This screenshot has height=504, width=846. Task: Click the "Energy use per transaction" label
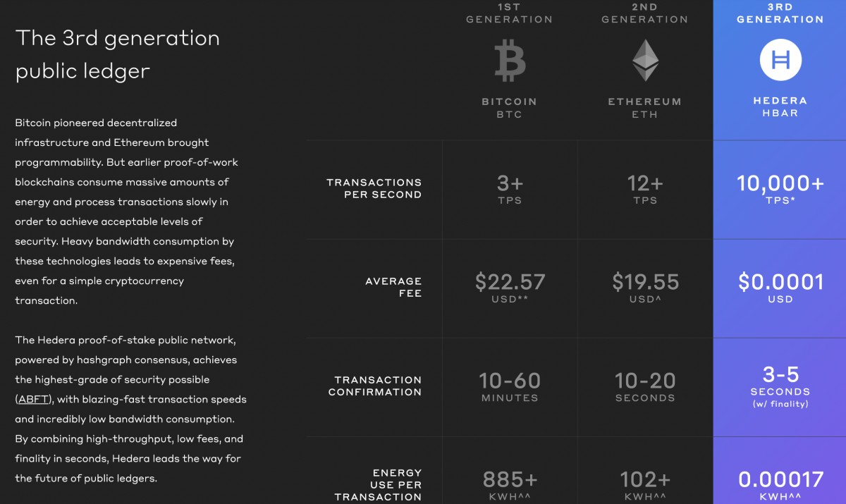(378, 485)
